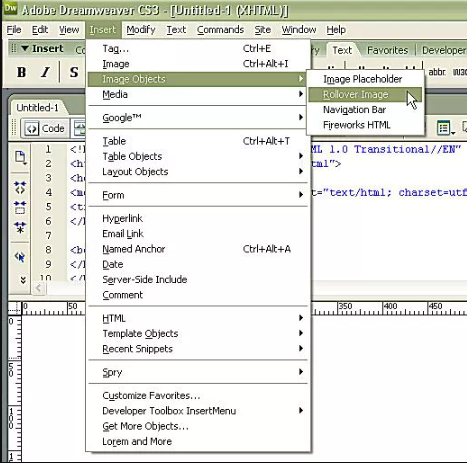This screenshot has height=463, width=467.
Task: Expand the Table Objects submenu
Action: click(197, 156)
